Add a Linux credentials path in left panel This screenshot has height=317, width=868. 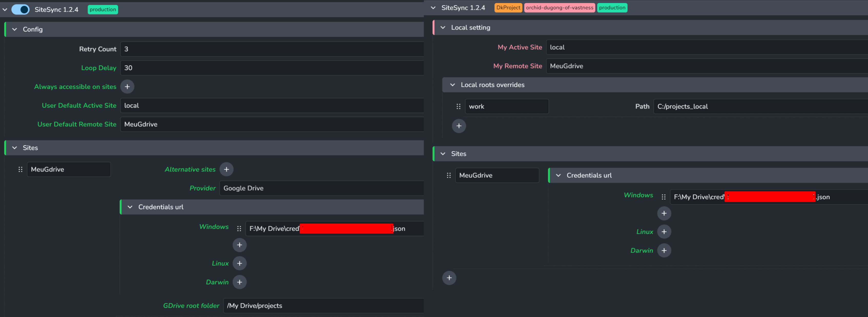click(240, 263)
